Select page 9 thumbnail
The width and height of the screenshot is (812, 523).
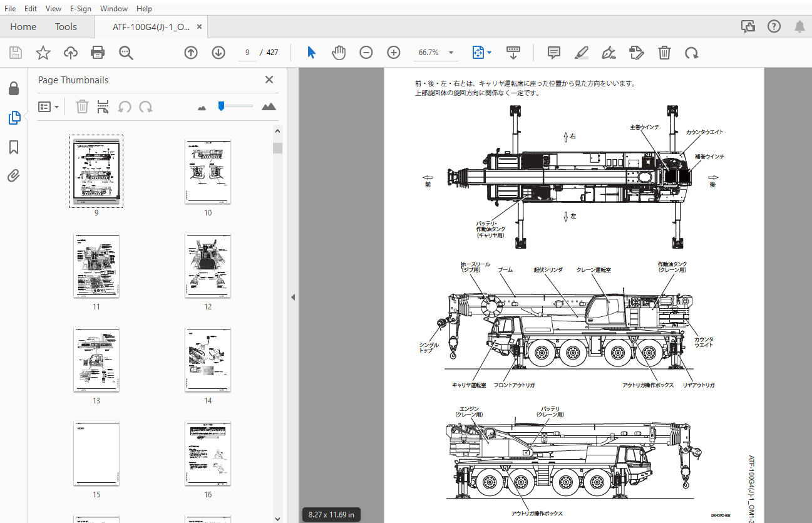point(96,171)
